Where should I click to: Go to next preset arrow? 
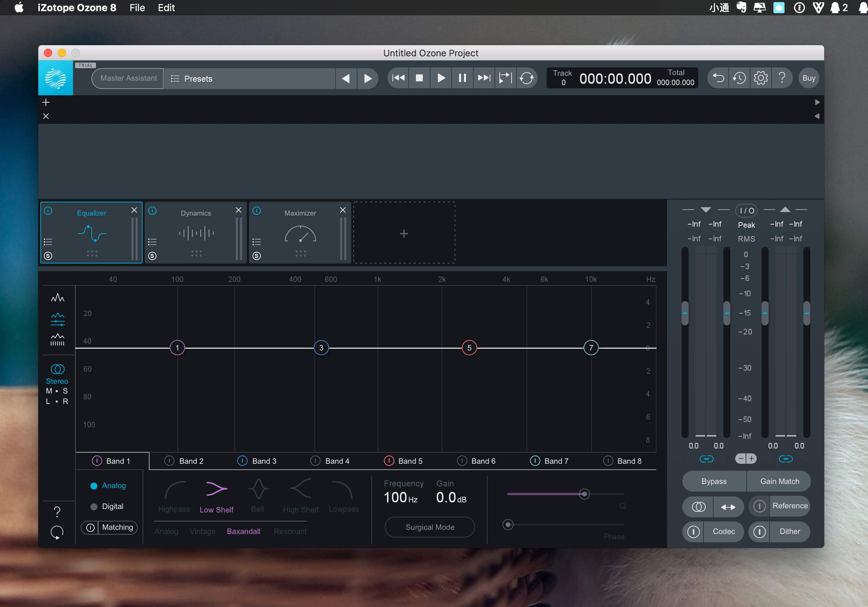368,79
